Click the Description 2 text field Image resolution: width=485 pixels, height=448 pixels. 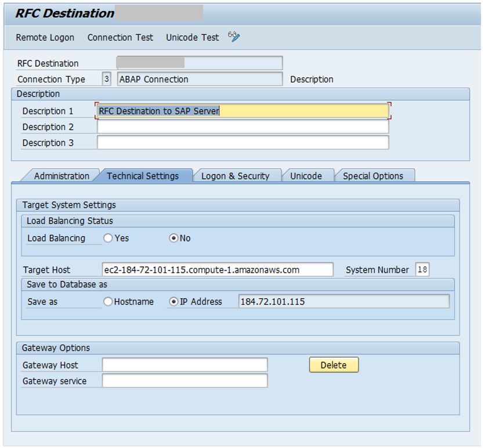pyautogui.click(x=242, y=127)
